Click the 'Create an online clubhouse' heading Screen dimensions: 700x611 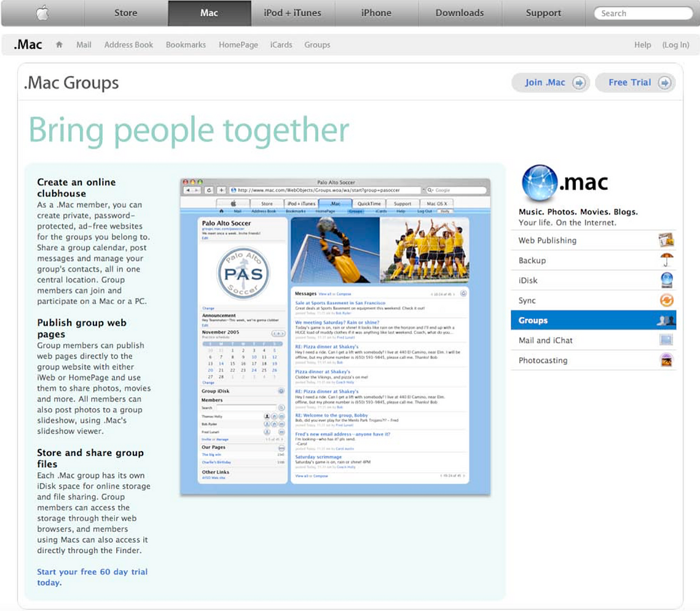[76, 187]
